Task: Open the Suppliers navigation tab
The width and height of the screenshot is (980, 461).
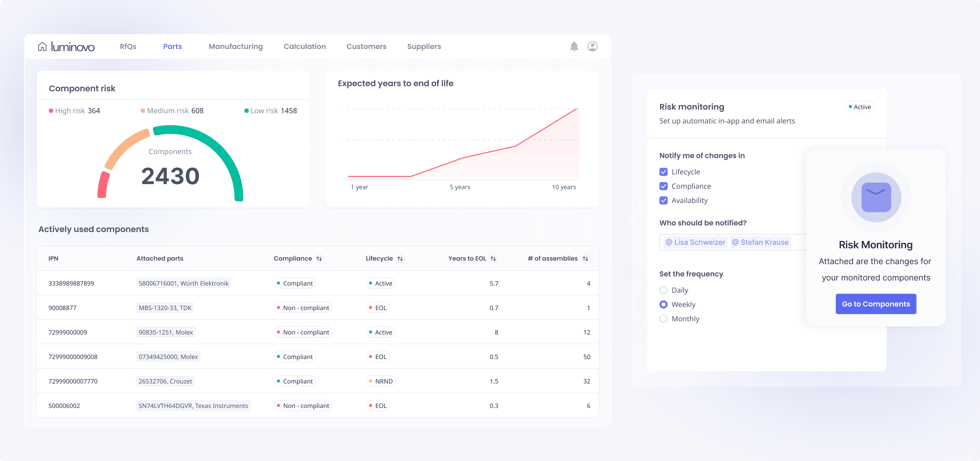Action: point(424,46)
